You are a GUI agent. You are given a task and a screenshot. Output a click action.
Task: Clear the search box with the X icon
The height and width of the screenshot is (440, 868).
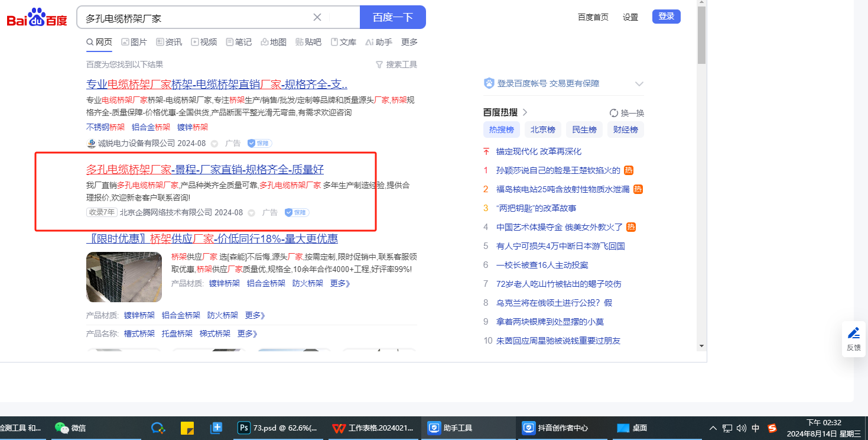click(317, 17)
